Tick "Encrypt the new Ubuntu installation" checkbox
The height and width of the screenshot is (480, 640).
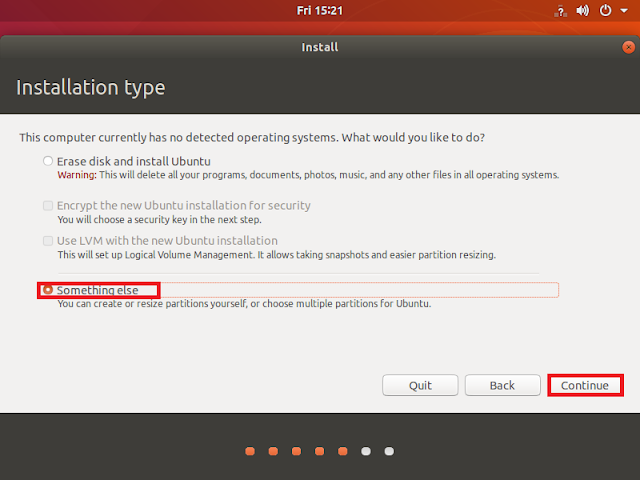[x=48, y=205]
